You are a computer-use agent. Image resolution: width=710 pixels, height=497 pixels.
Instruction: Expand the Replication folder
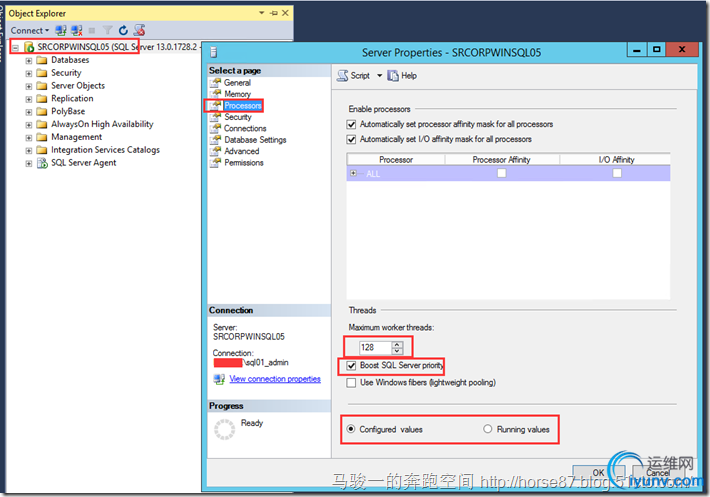pyautogui.click(x=29, y=99)
